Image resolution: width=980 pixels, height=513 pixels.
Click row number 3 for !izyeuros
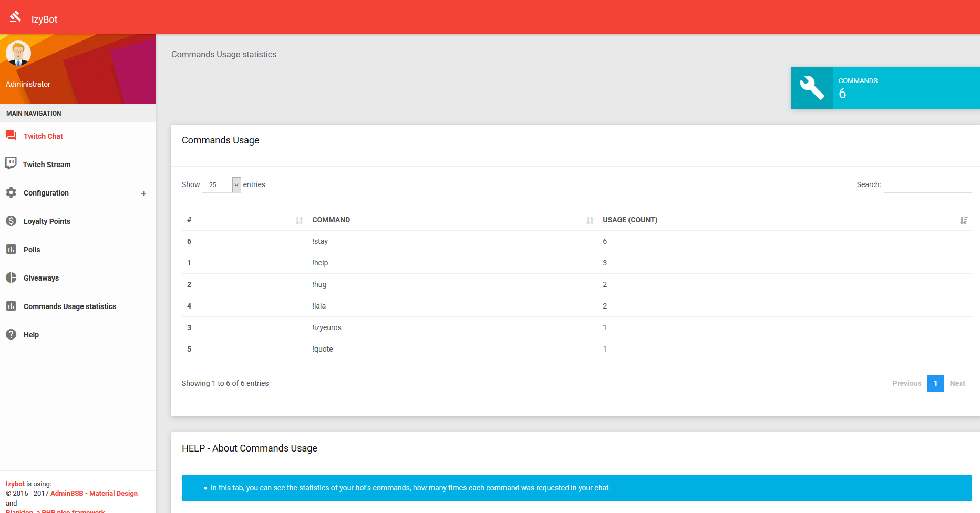pos(189,327)
